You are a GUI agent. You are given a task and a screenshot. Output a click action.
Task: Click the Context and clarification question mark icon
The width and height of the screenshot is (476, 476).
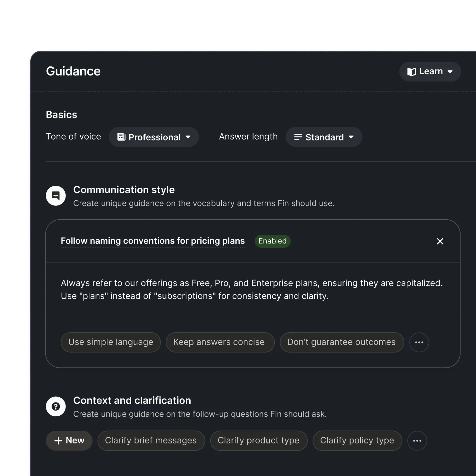tap(56, 406)
